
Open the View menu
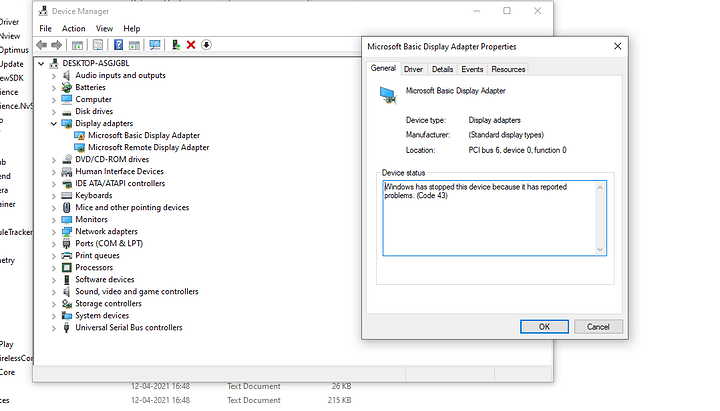click(105, 29)
